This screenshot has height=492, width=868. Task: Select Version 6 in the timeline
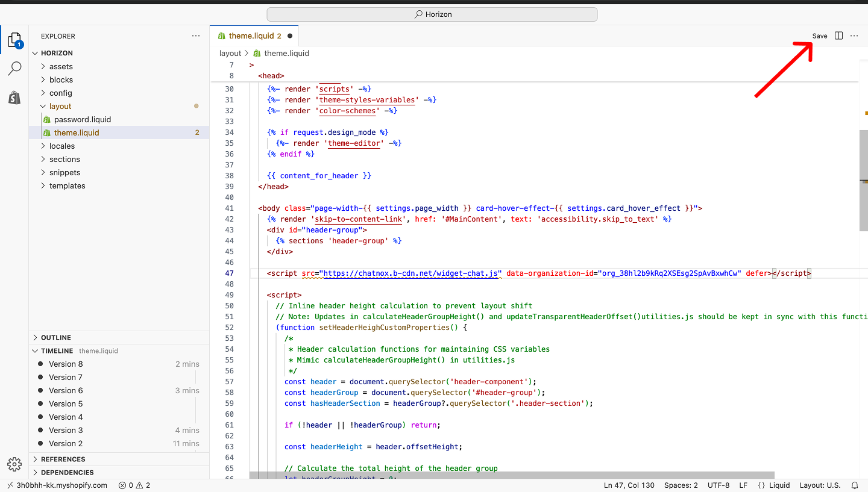click(119, 391)
